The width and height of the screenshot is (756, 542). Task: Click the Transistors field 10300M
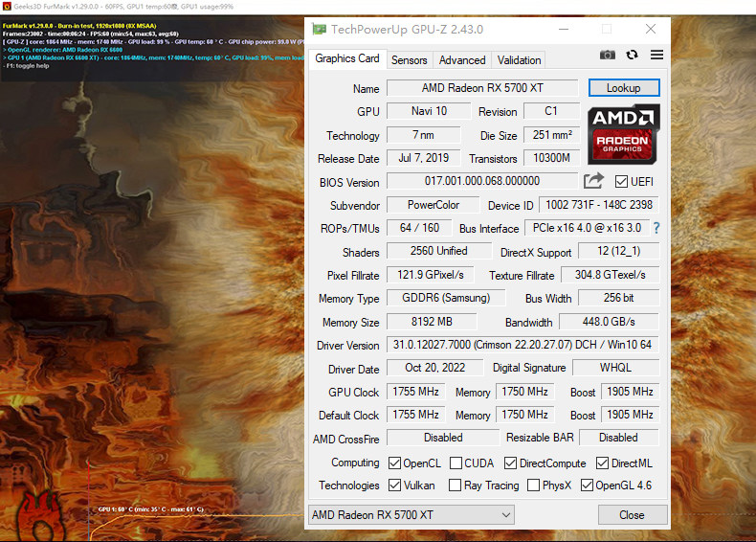point(551,158)
